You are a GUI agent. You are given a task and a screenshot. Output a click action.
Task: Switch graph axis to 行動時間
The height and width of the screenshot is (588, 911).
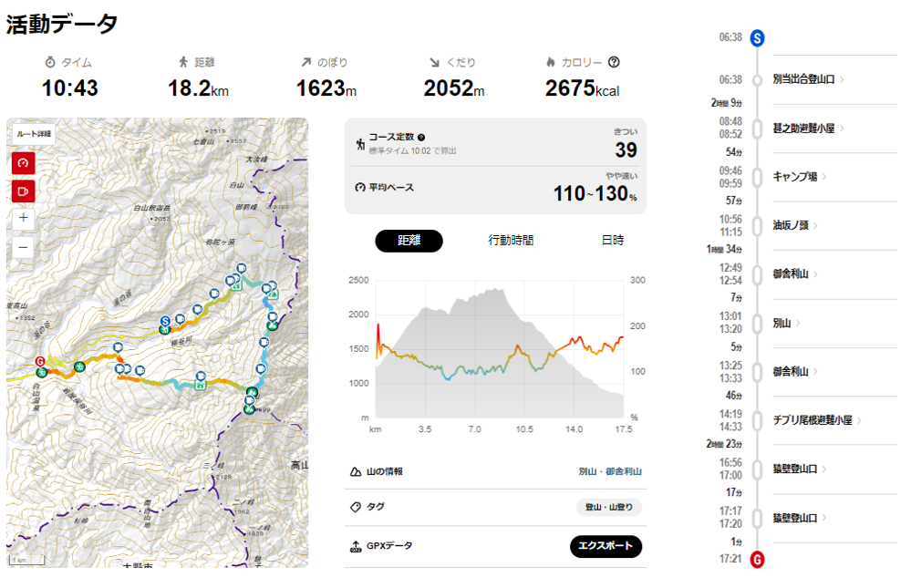click(511, 240)
